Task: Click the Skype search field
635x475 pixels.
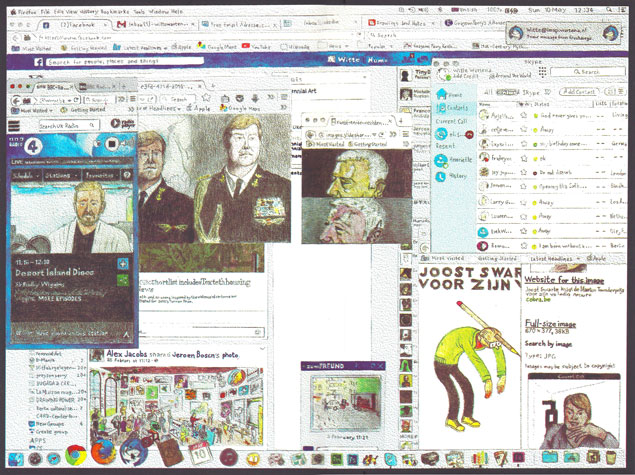Action: click(x=587, y=72)
